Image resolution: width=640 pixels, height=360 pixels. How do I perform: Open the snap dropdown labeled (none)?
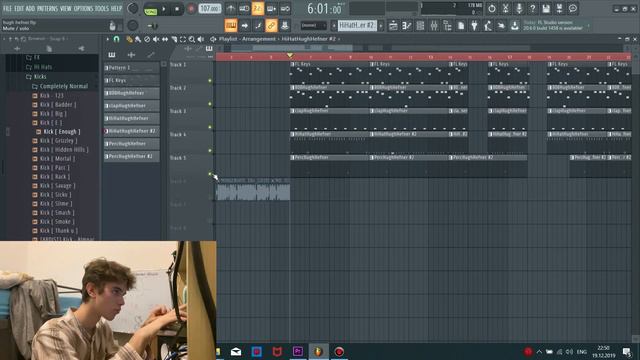pyautogui.click(x=313, y=26)
